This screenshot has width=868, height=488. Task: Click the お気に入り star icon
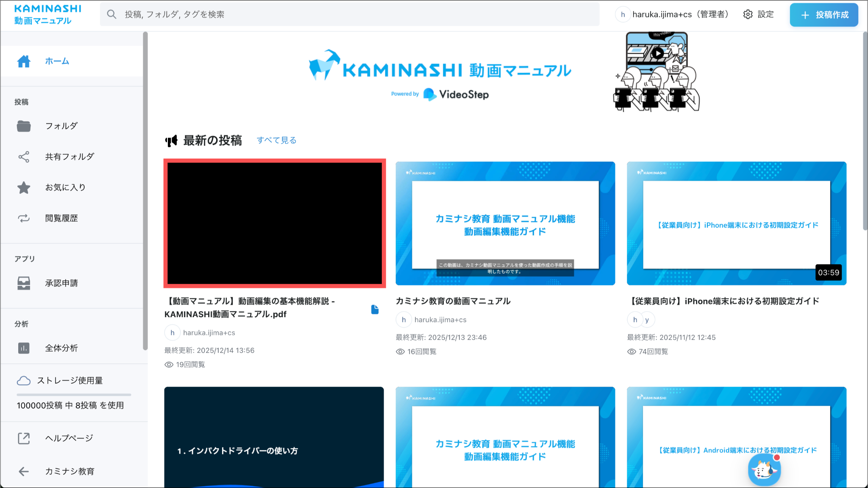pos(24,187)
